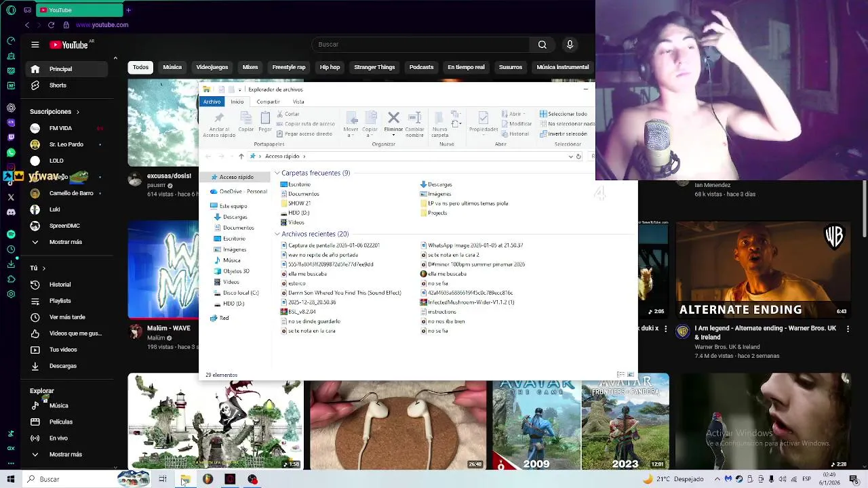This screenshot has width=868, height=488.
Task: Open File Explorer from taskbar
Action: tap(185, 479)
